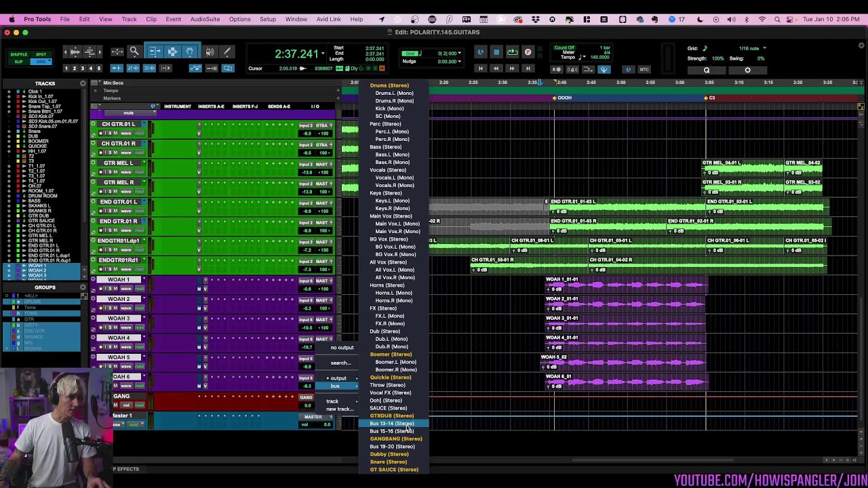Arm the transport Record button
Viewport: 868px width, 488px height.
(528, 52)
